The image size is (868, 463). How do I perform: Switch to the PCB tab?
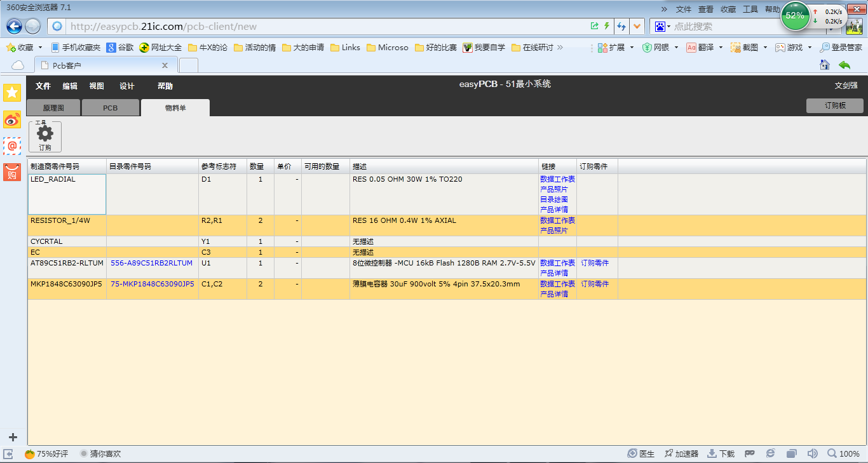[111, 108]
